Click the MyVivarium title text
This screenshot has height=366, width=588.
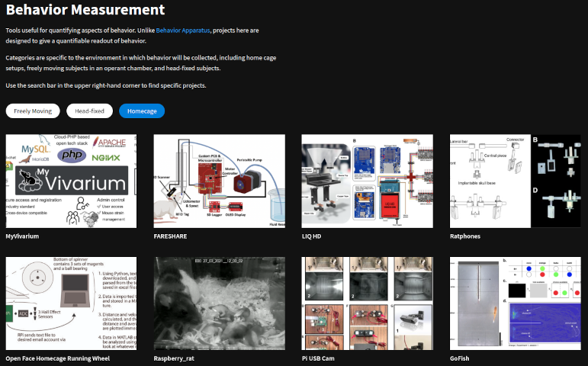click(x=22, y=236)
